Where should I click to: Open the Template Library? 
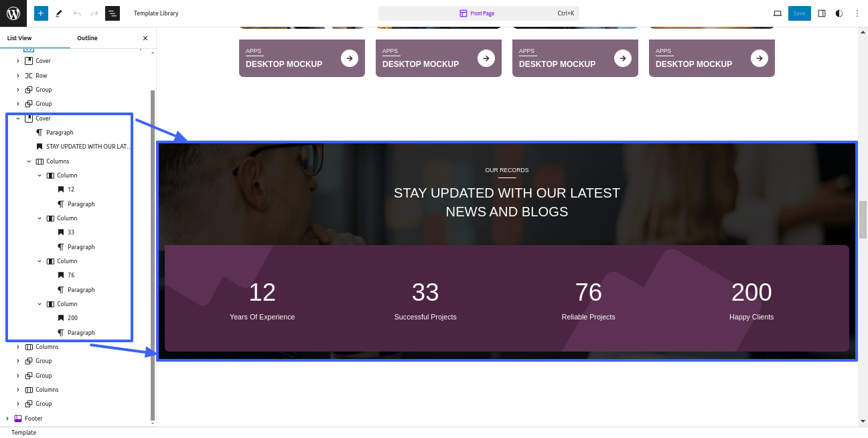(x=156, y=13)
